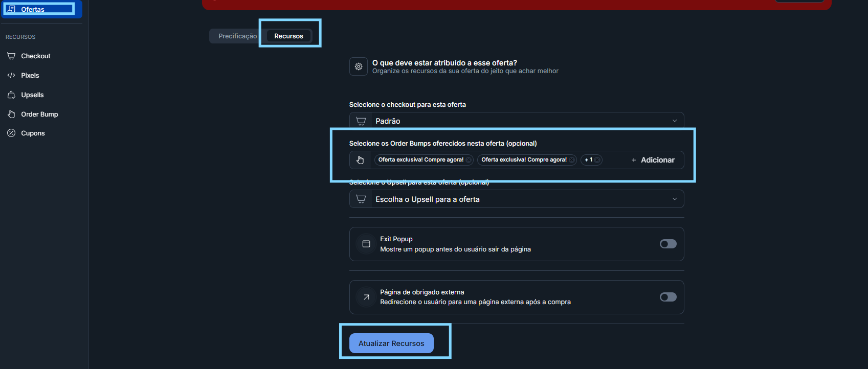The height and width of the screenshot is (369, 868).
Task: Switch to the Precificação tab
Action: (x=237, y=36)
